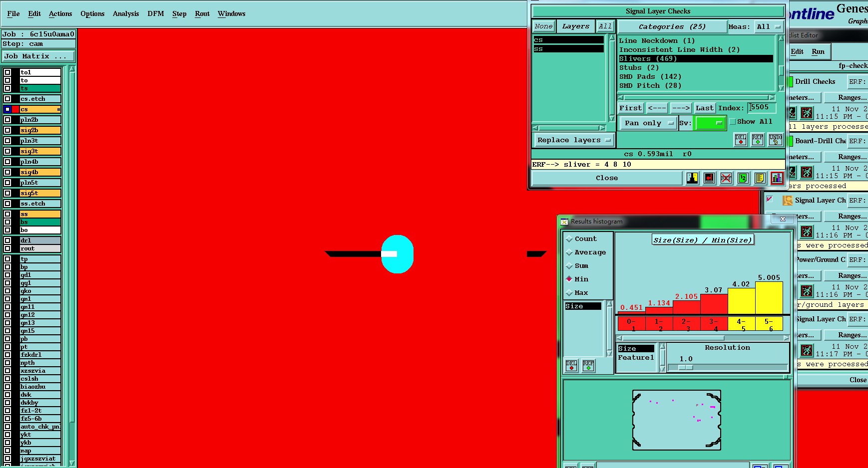This screenshot has height=468, width=868.
Task: Toggle visibility box of layer drl
Action: click(7, 240)
